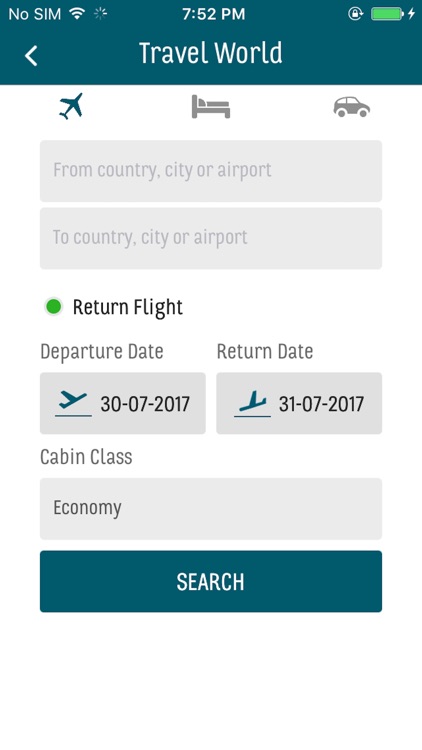Image resolution: width=422 pixels, height=750 pixels.
Task: Toggle the Return Flight green radio button
Action: [x=54, y=307]
